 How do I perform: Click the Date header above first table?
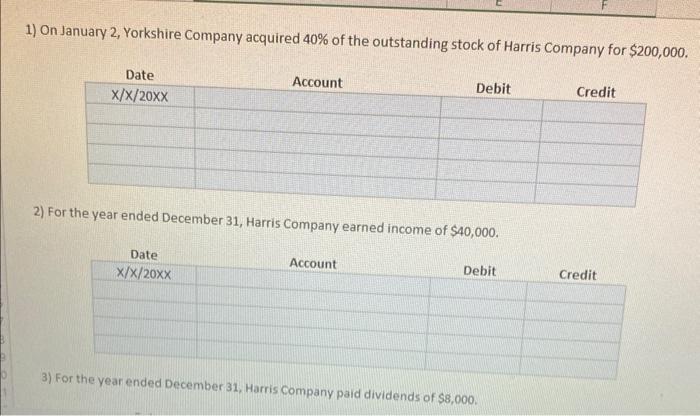[x=140, y=75]
